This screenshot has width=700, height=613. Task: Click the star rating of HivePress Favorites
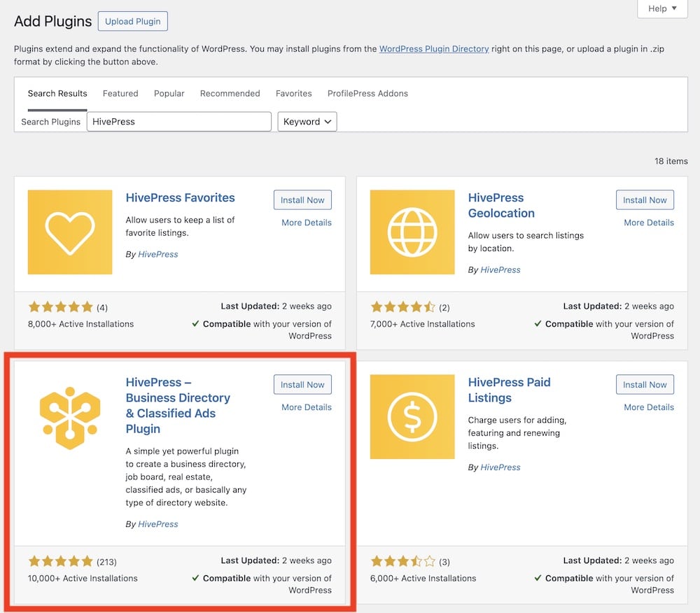coord(61,307)
